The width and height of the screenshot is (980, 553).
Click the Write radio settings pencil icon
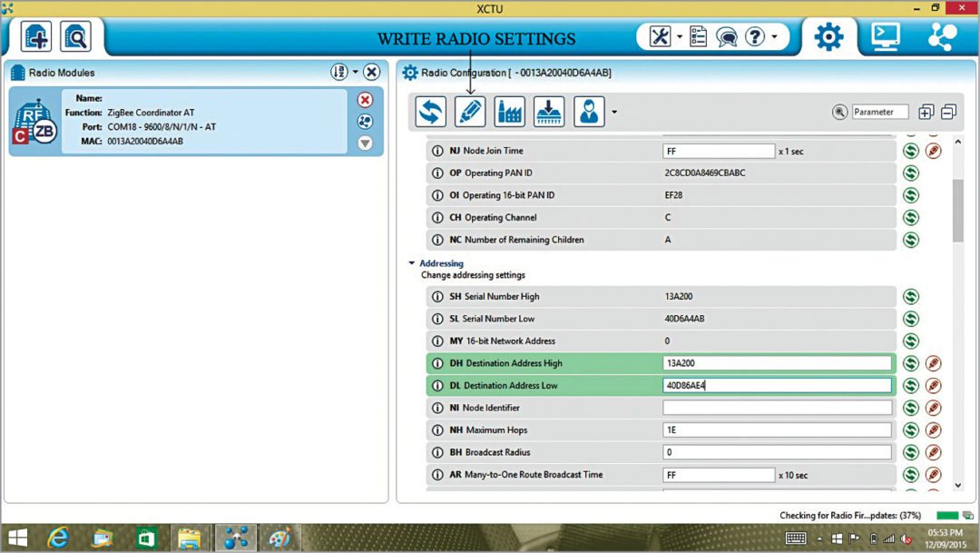tap(469, 112)
